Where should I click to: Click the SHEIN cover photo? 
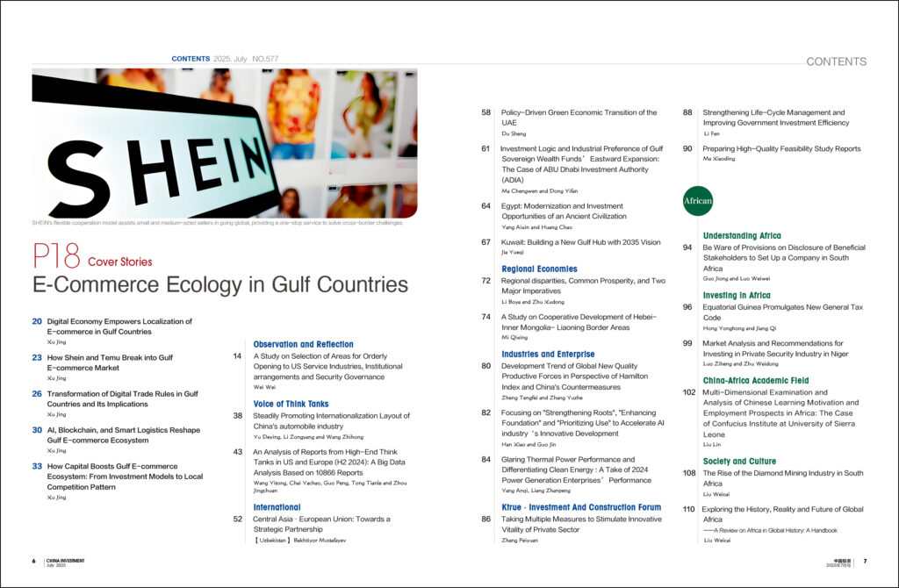click(x=225, y=143)
